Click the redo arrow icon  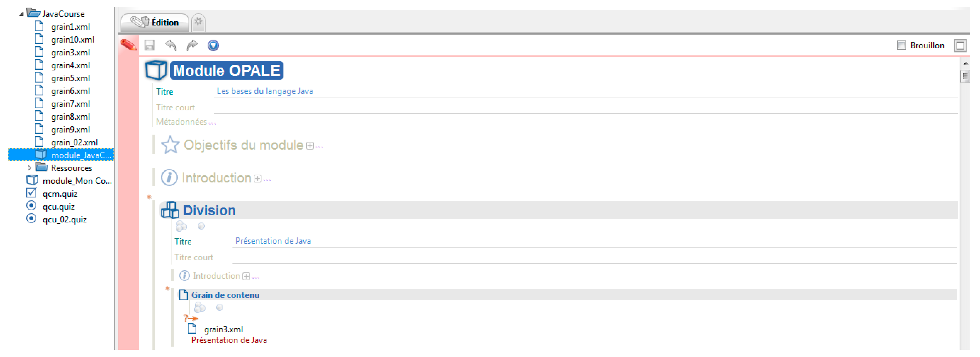point(192,45)
